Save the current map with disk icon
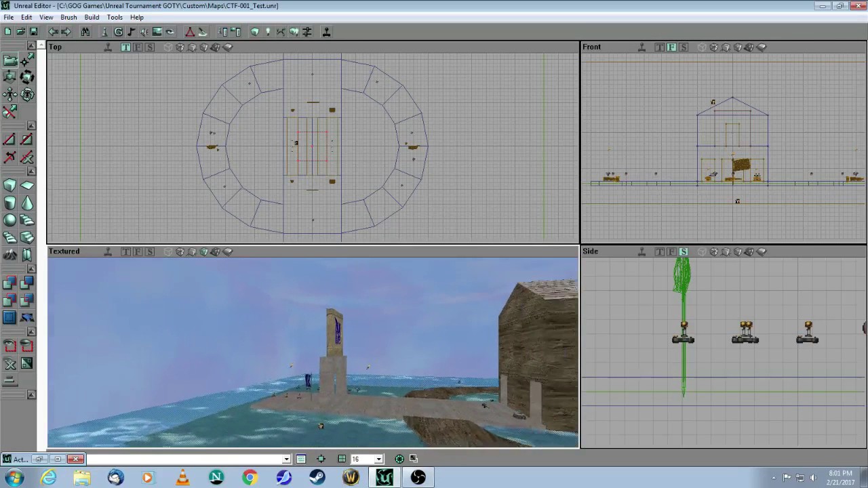 [x=33, y=32]
